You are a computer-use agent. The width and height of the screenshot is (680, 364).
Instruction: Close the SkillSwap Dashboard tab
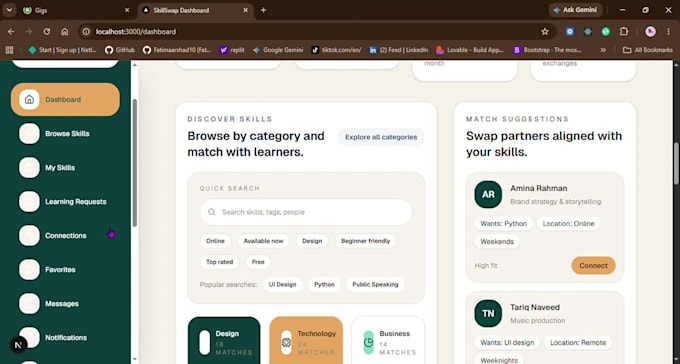pos(245,10)
